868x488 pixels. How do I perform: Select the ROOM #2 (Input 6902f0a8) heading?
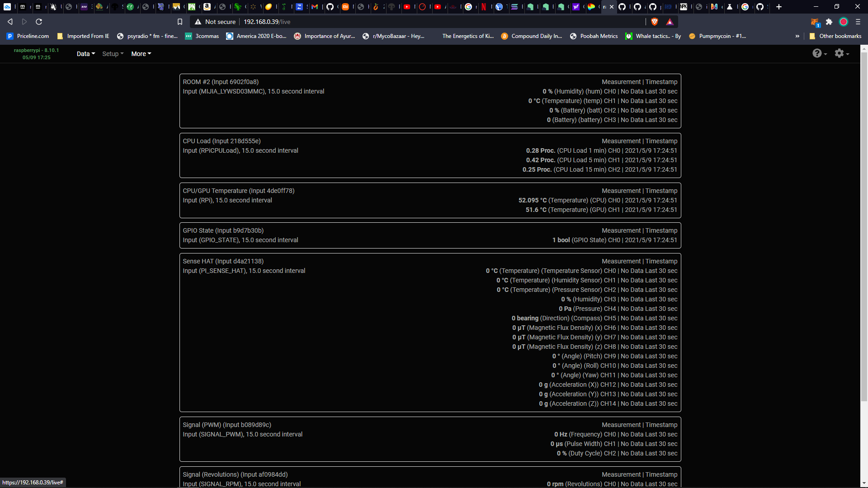coord(221,82)
